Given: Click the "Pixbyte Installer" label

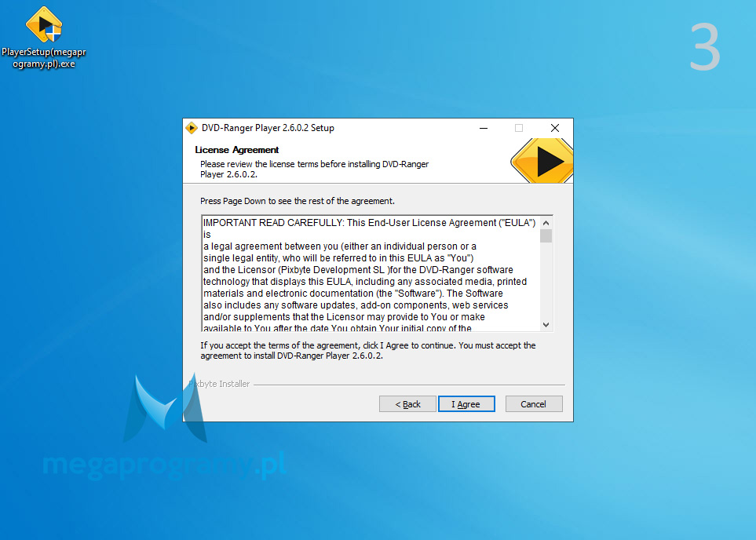Looking at the screenshot, I should [219, 384].
